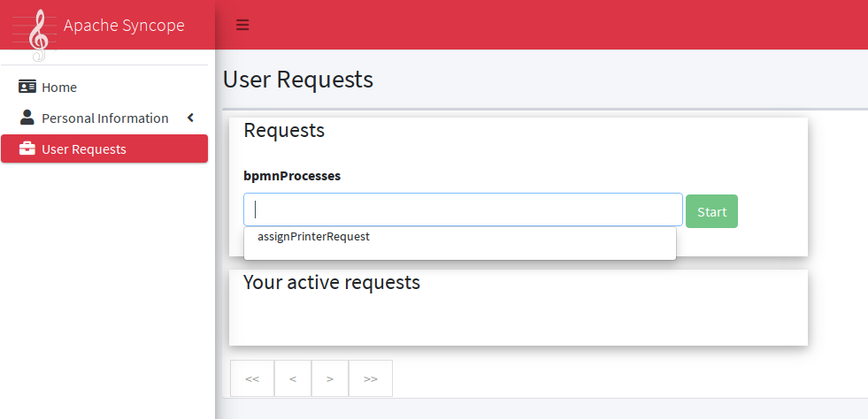
Task: Select assignPrinterRequest from the suggestion list
Action: (x=313, y=237)
